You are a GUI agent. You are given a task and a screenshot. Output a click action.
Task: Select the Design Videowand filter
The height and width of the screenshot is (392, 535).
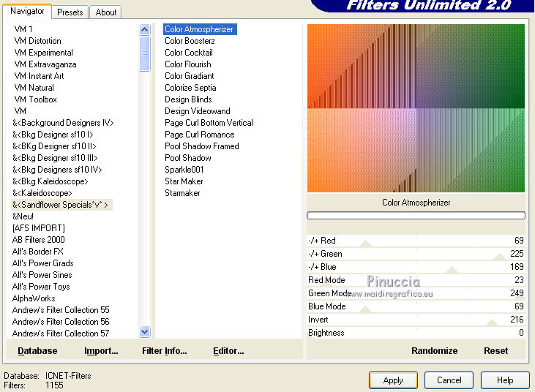click(198, 110)
